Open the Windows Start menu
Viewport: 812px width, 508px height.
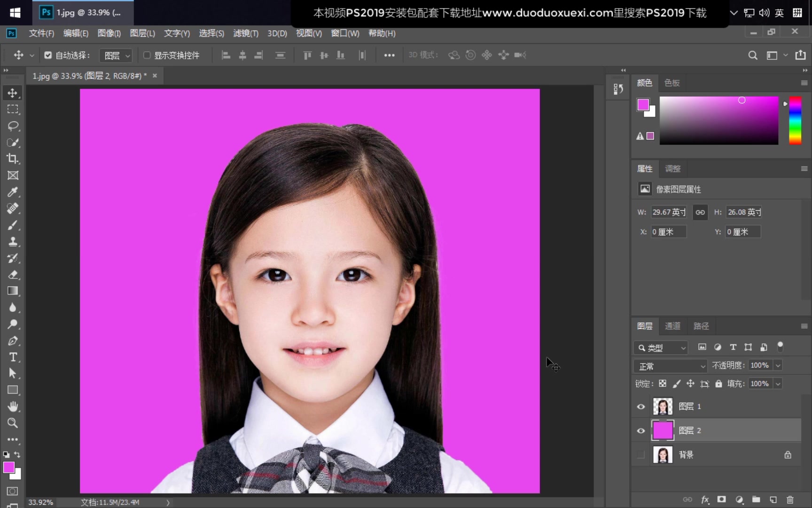tap(15, 13)
